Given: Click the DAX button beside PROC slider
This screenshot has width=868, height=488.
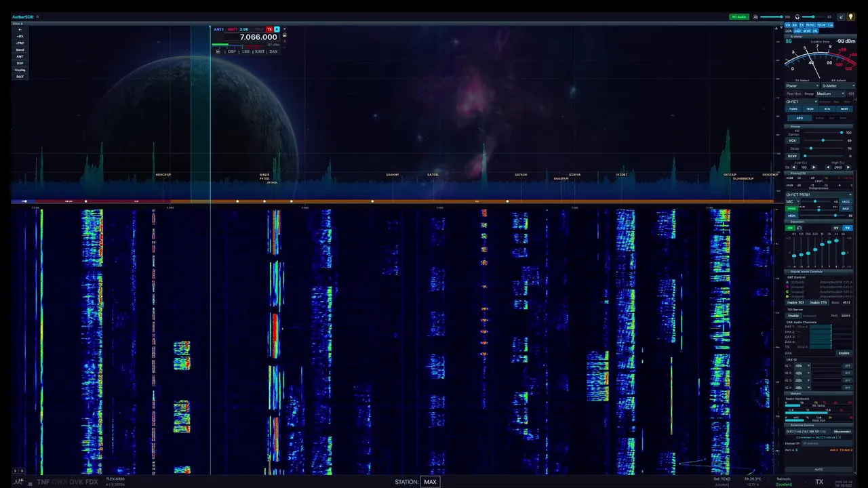Looking at the screenshot, I should click(846, 209).
